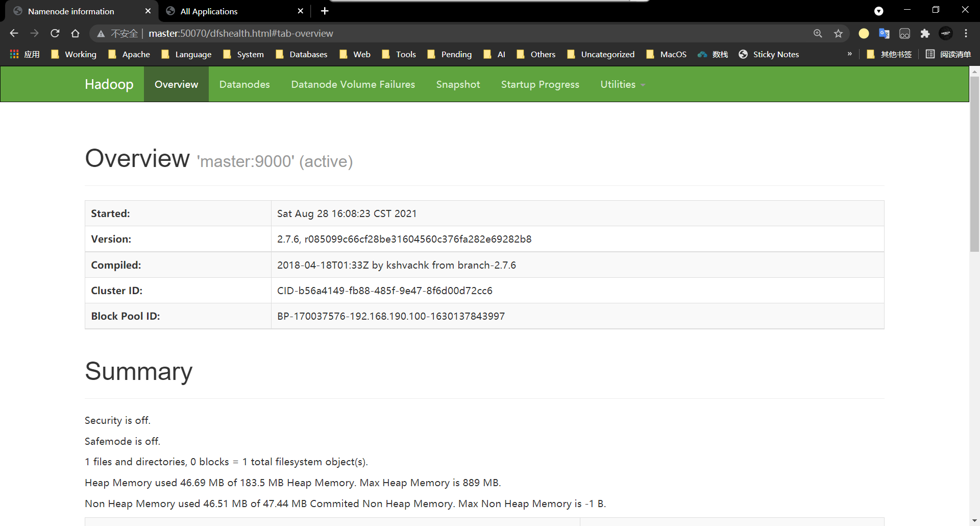This screenshot has width=980, height=526.
Task: Open the browser profile avatar
Action: click(x=946, y=33)
